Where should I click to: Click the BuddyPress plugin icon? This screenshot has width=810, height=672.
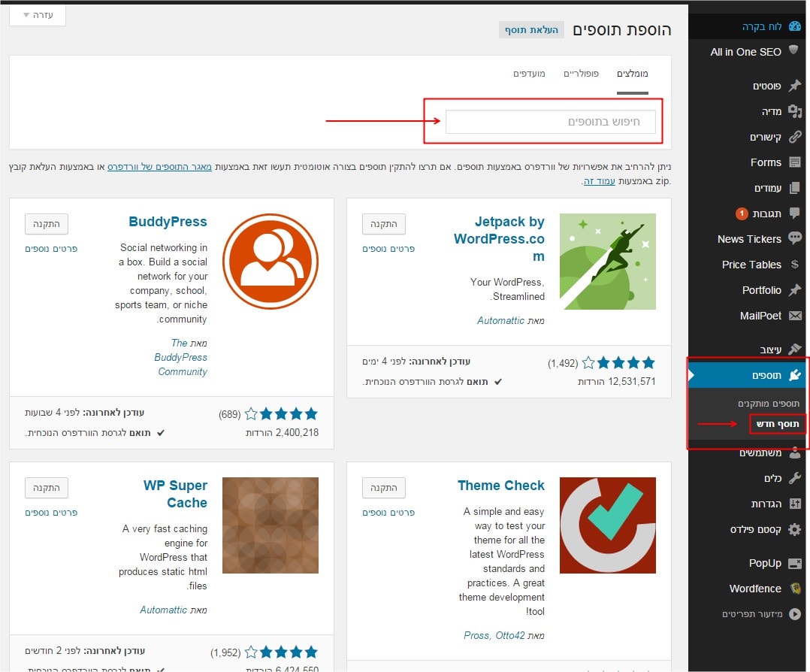(x=271, y=262)
